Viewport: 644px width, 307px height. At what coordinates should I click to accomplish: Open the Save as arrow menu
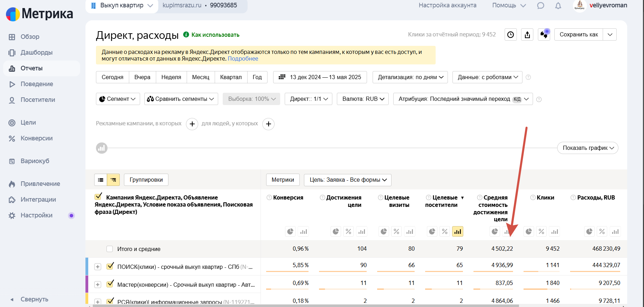point(610,35)
